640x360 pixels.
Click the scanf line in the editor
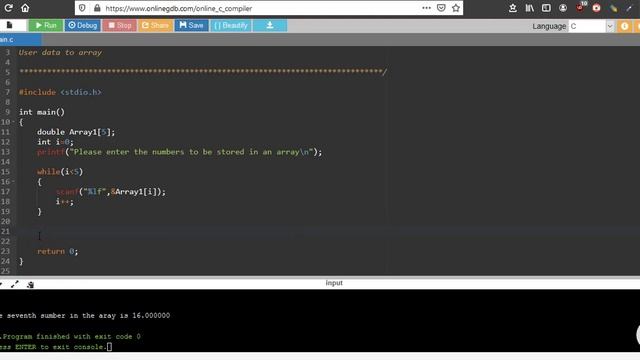tap(111, 191)
